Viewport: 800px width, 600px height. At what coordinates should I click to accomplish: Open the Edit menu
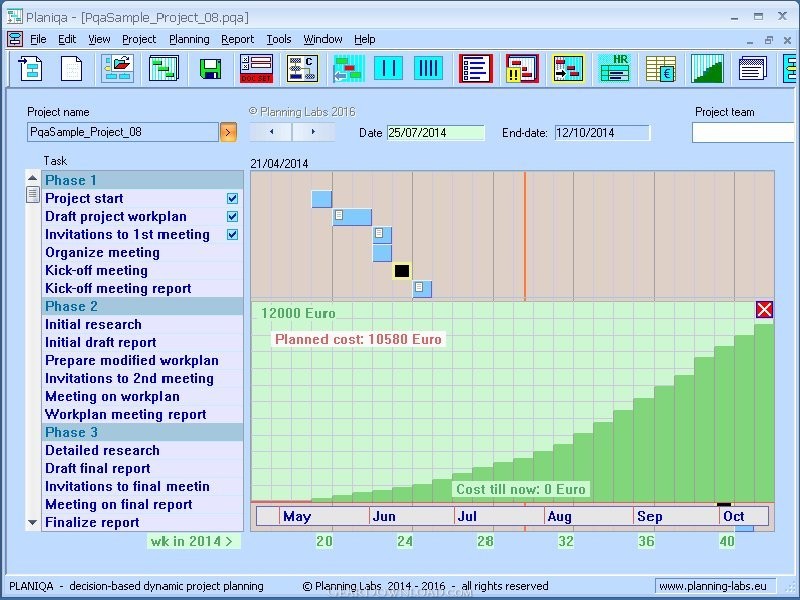[x=67, y=39]
